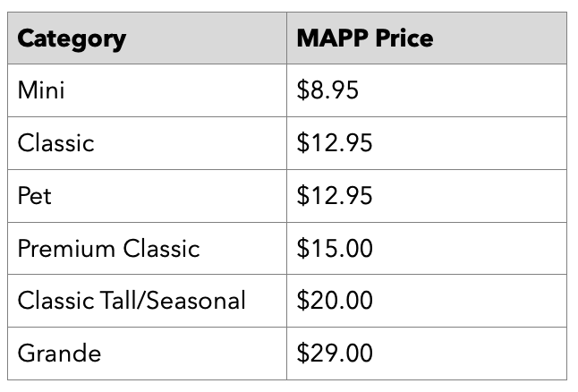578x392 pixels.
Task: Select the Pet category cell
Action: pyautogui.click(x=147, y=196)
